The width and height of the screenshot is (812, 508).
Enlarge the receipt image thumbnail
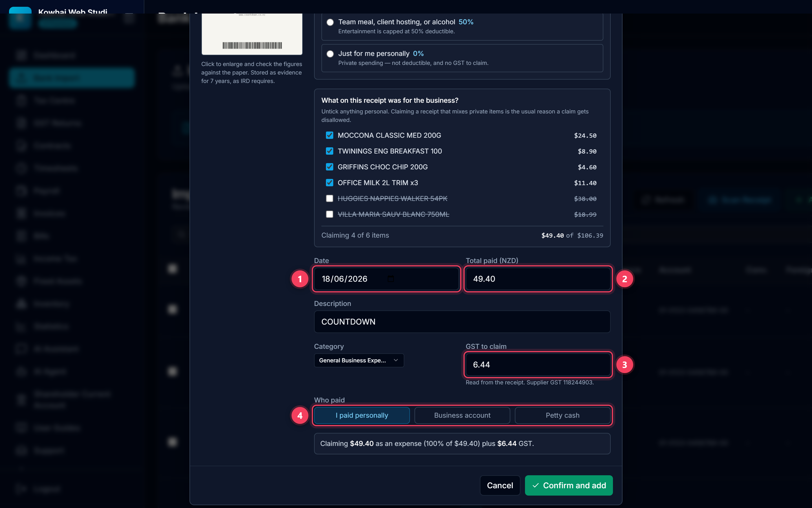252,34
